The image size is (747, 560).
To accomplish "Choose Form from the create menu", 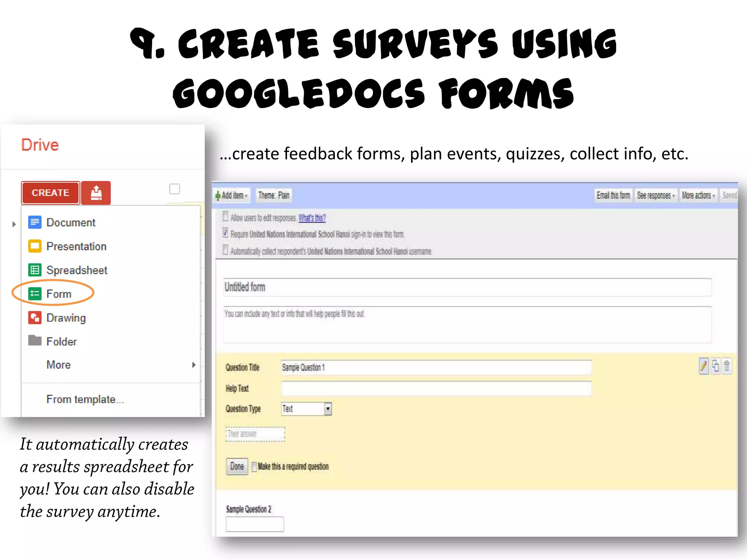I will [x=59, y=294].
